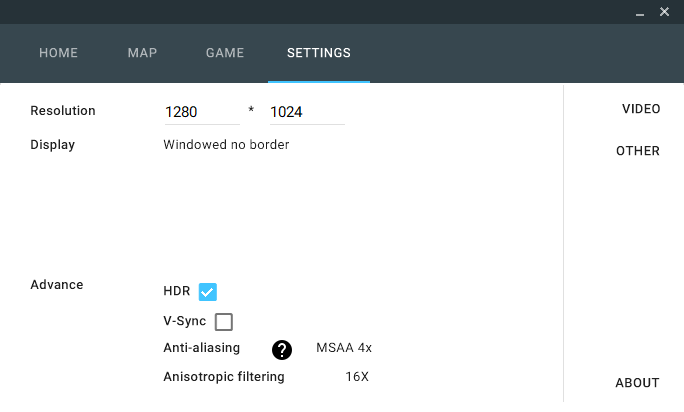Enable the V-Sync checkbox
This screenshot has width=684, height=412.
(224, 322)
